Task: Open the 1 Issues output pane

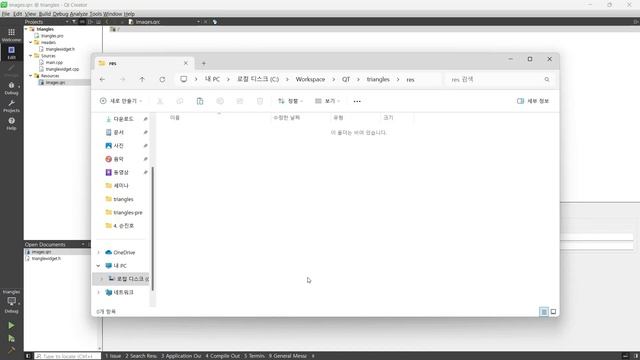Action: tap(113, 356)
